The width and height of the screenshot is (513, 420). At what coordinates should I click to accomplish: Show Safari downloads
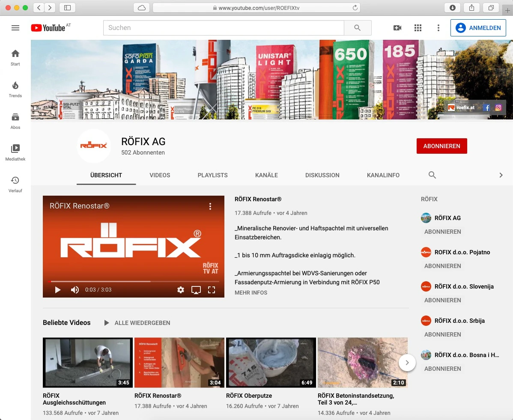click(x=453, y=8)
